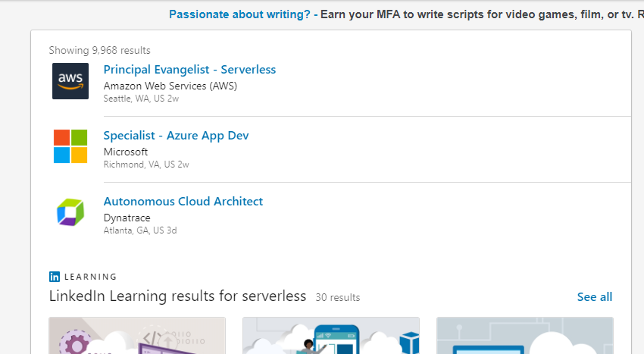Image resolution: width=644 pixels, height=354 pixels.
Task: Click the LinkedIn 'in' Learning icon
Action: [55, 277]
